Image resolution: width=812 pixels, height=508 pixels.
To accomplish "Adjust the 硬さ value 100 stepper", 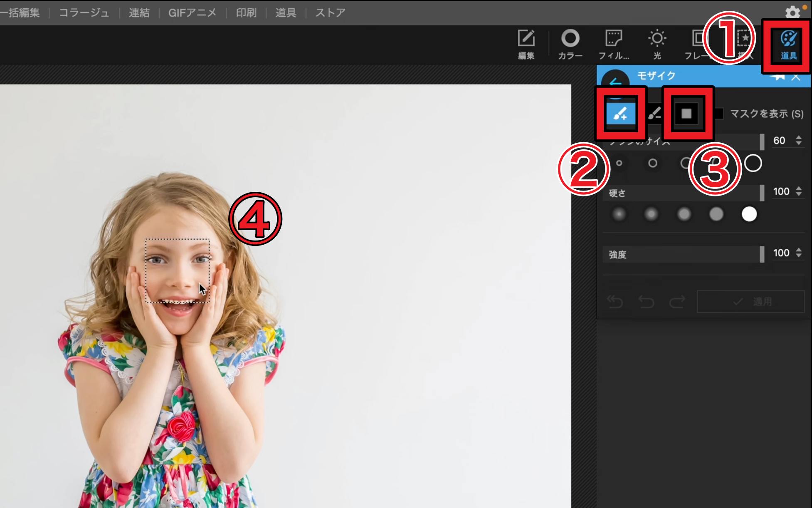I will (799, 191).
